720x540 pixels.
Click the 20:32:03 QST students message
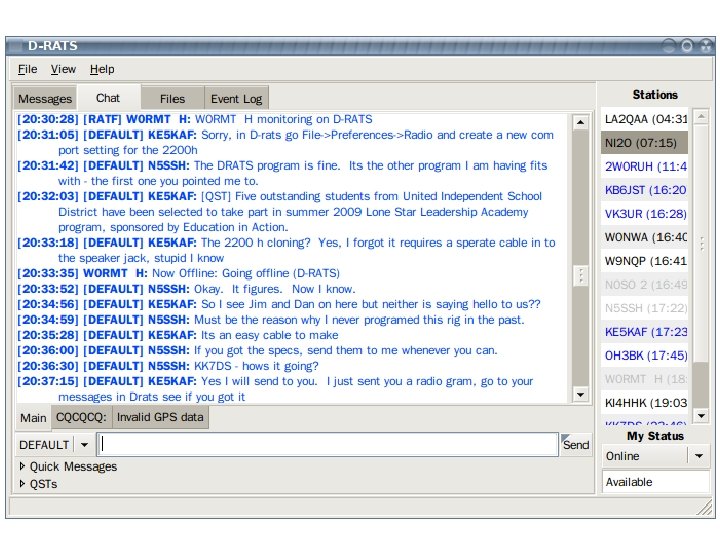[x=280, y=212]
